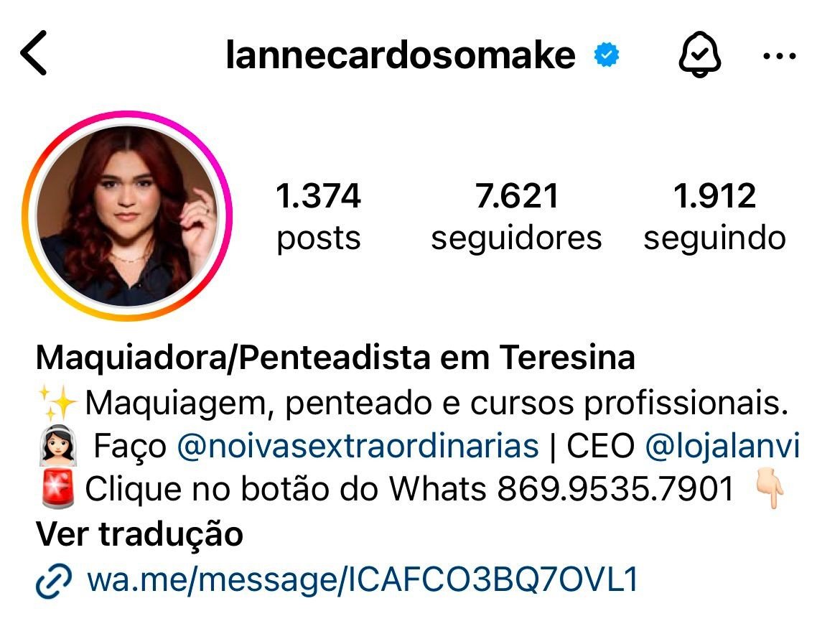Image resolution: width=840 pixels, height=634 pixels.
Task: Tap the back arrow icon
Action: [x=34, y=53]
